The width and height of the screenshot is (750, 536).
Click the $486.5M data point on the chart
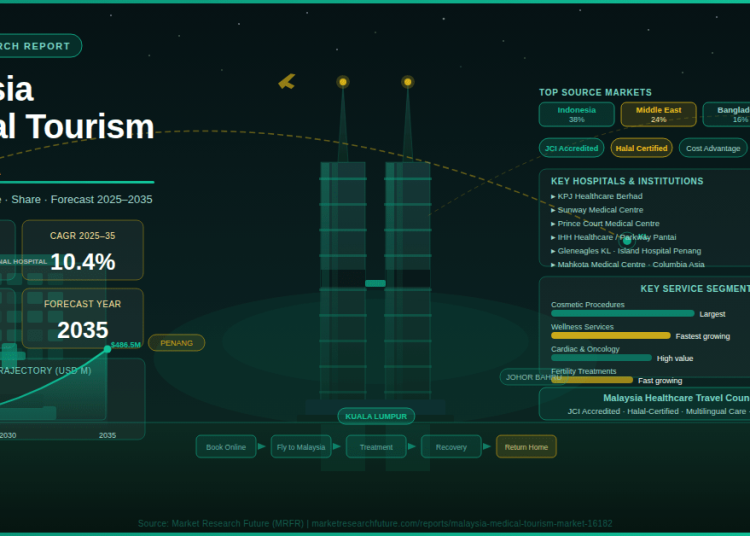(108, 349)
